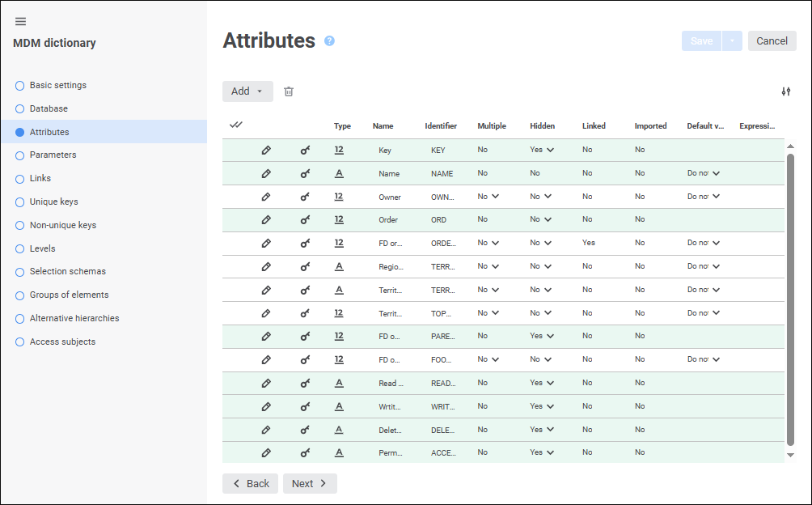Click the help question mark icon
The height and width of the screenshot is (505, 812).
point(329,41)
